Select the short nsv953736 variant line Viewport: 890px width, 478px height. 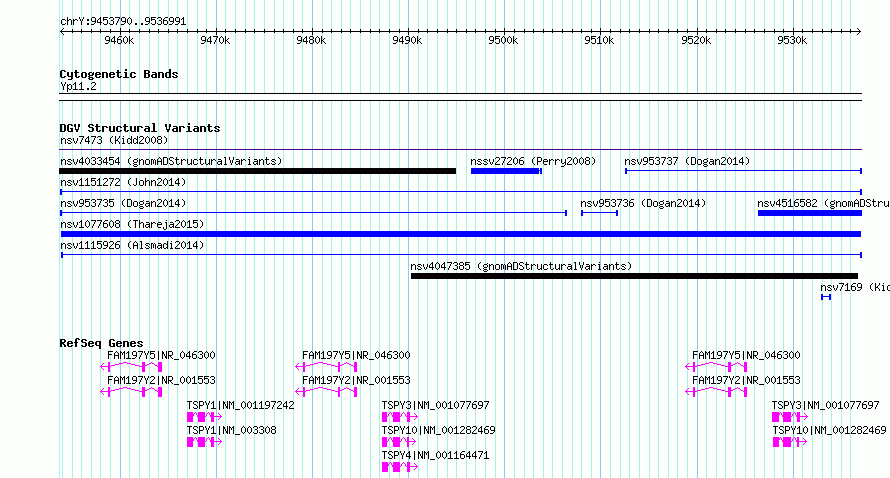click(599, 213)
